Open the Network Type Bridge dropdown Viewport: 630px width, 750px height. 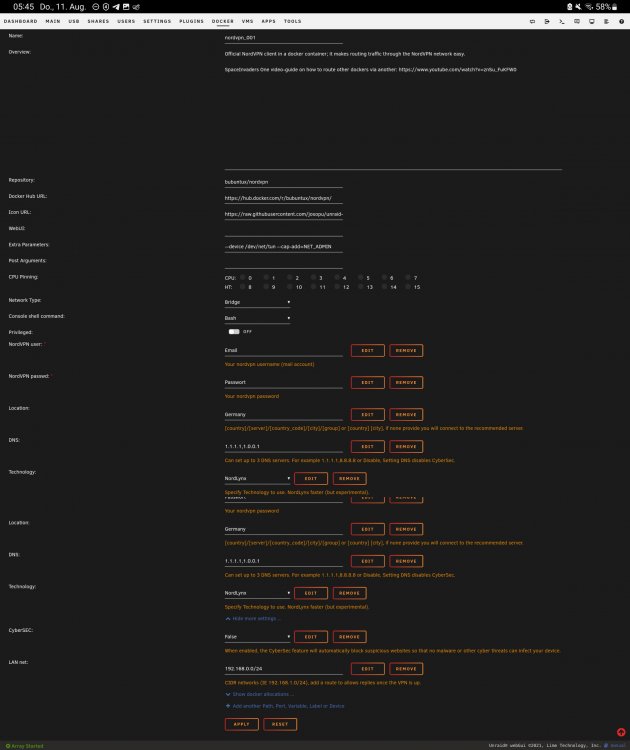pos(257,302)
